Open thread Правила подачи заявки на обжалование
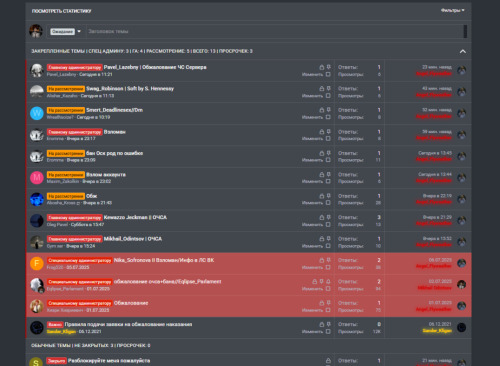This screenshot has width=500, height=366. tap(128, 324)
